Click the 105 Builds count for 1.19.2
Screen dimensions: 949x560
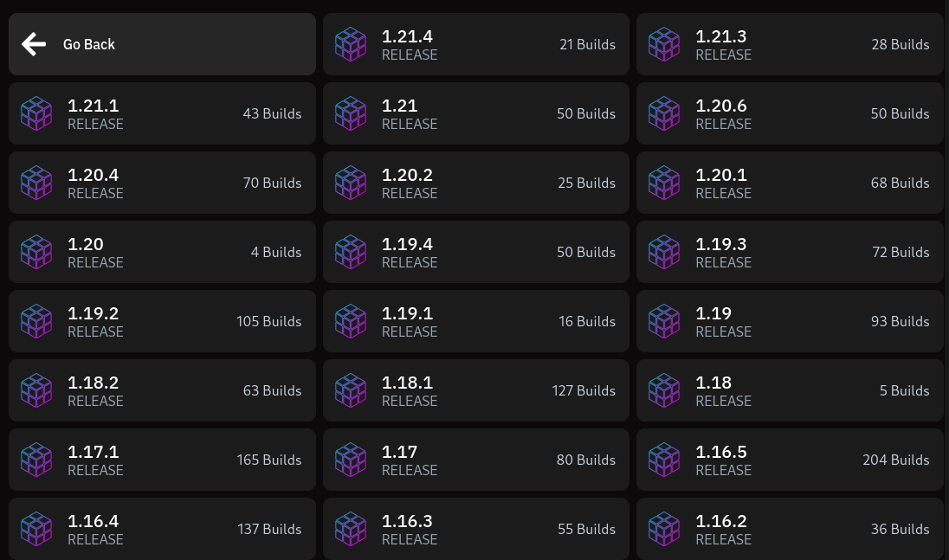click(x=268, y=321)
